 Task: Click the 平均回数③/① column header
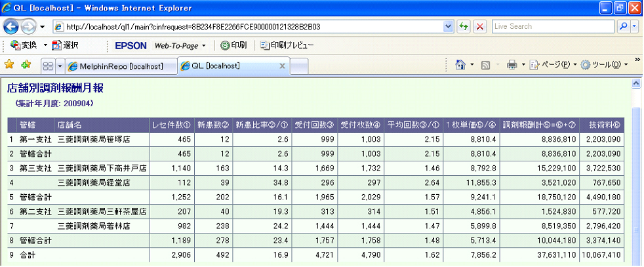click(x=414, y=125)
